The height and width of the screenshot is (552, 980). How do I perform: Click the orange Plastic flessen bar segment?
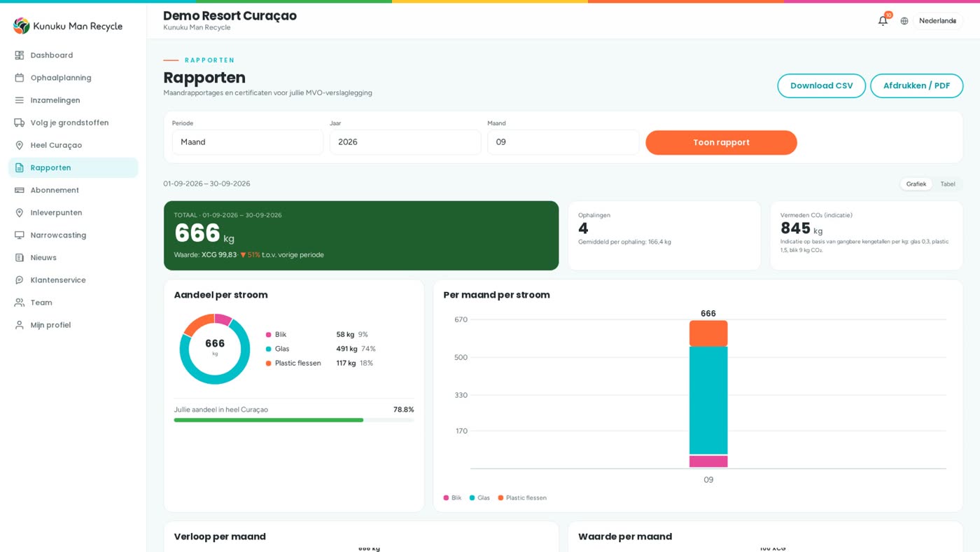pyautogui.click(x=708, y=333)
